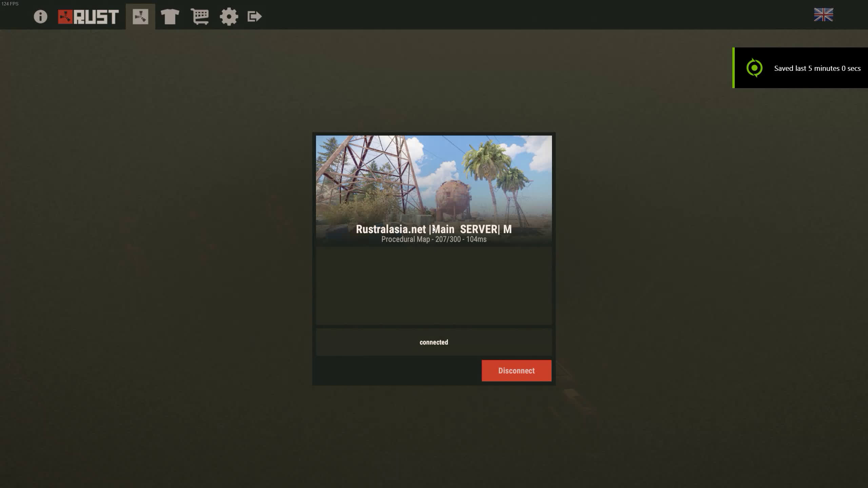Click the player count 207/300 display
Image resolution: width=868 pixels, height=488 pixels.
pyautogui.click(x=448, y=240)
